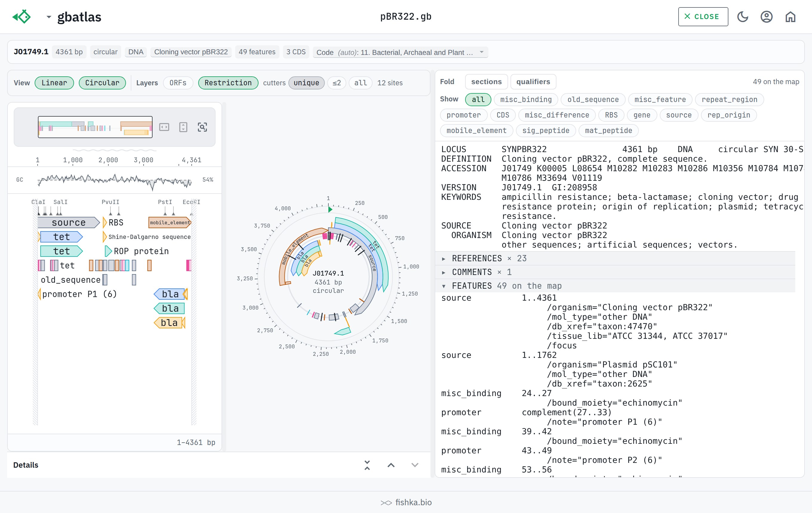Filter by promoter features
The height and width of the screenshot is (513, 812).
click(464, 115)
